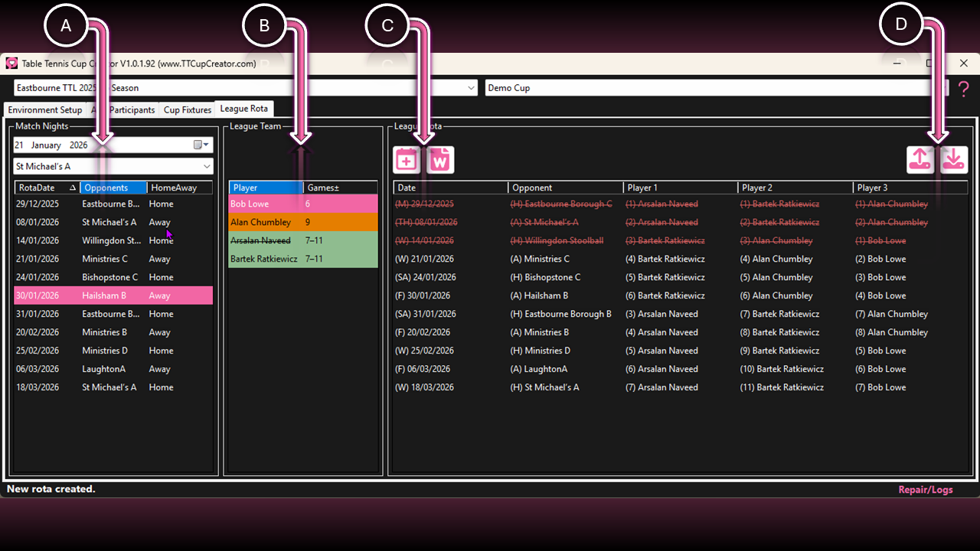Image resolution: width=980 pixels, height=551 pixels.
Task: Click the (F) 06/03/2026 rota date
Action: pos(423,369)
